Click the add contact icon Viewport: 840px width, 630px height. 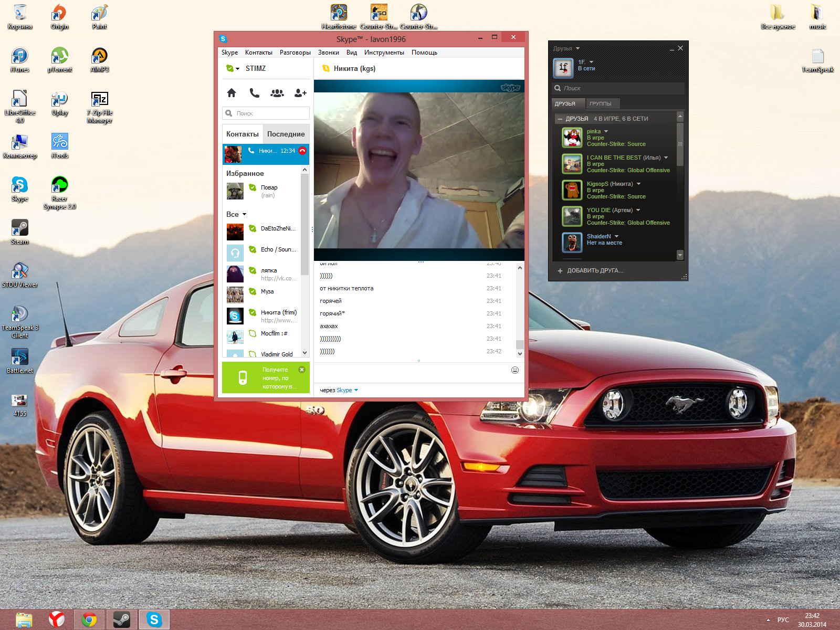point(300,93)
